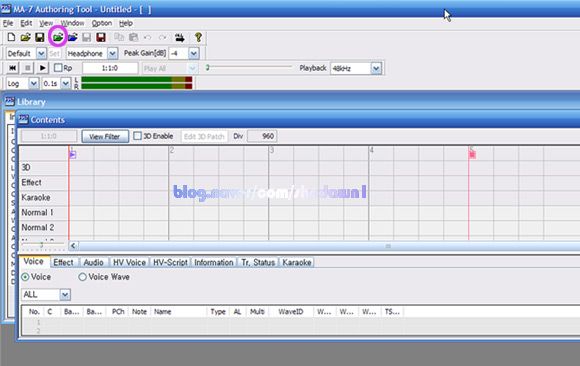Switch to the HV-Script tab

point(170,262)
